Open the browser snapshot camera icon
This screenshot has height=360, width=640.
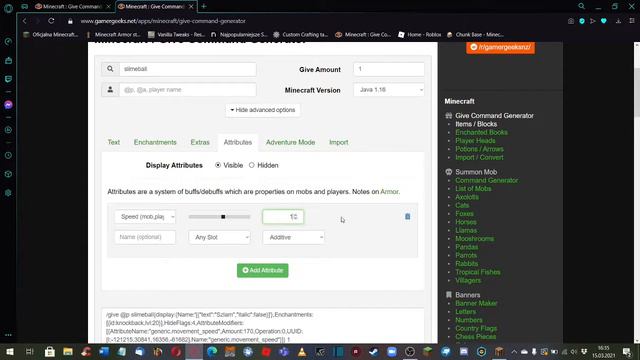click(x=571, y=21)
